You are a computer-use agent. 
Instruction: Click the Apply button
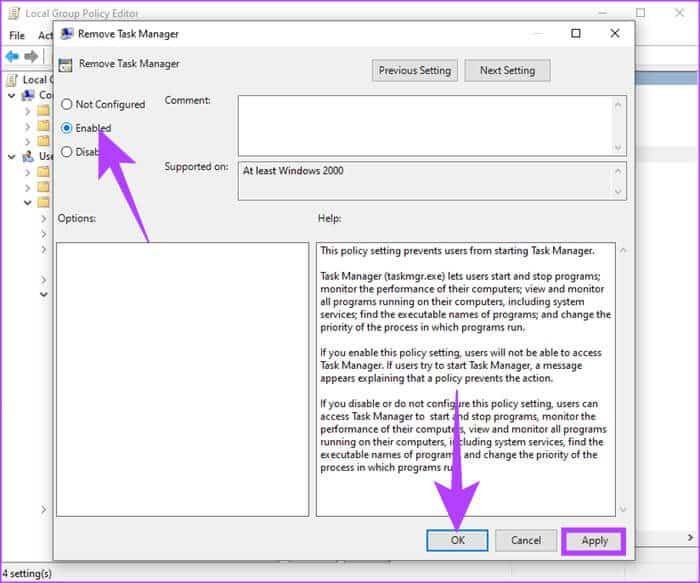[594, 541]
